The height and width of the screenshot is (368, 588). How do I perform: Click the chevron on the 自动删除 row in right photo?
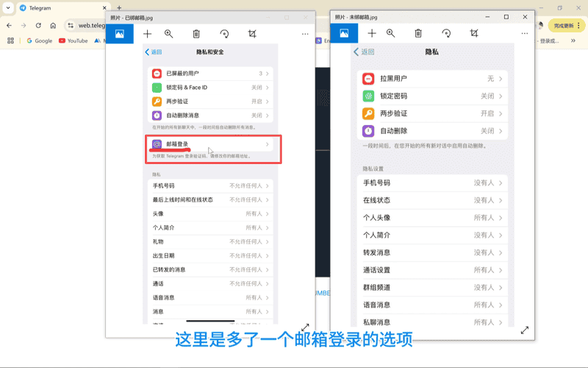[501, 131]
